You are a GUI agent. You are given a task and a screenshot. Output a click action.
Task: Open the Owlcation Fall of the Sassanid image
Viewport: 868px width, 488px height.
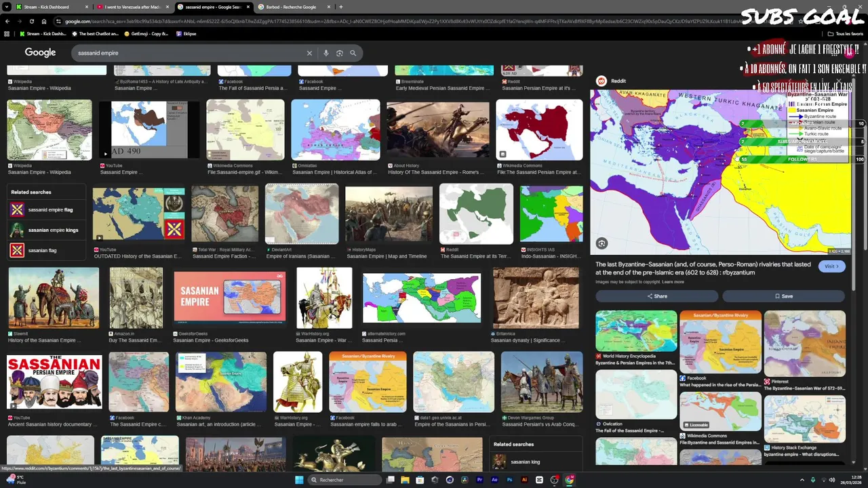[x=636, y=394]
